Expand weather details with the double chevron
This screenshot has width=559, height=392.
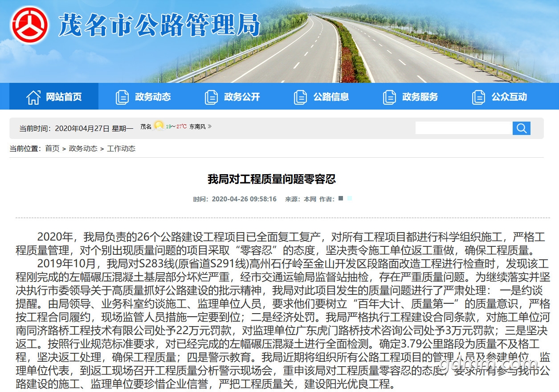210,127
